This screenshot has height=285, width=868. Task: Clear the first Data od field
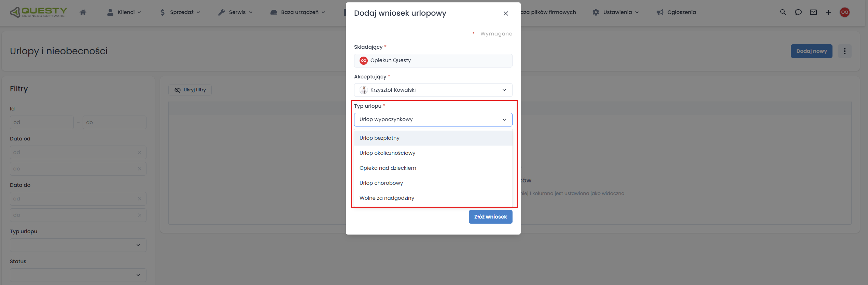point(139,152)
